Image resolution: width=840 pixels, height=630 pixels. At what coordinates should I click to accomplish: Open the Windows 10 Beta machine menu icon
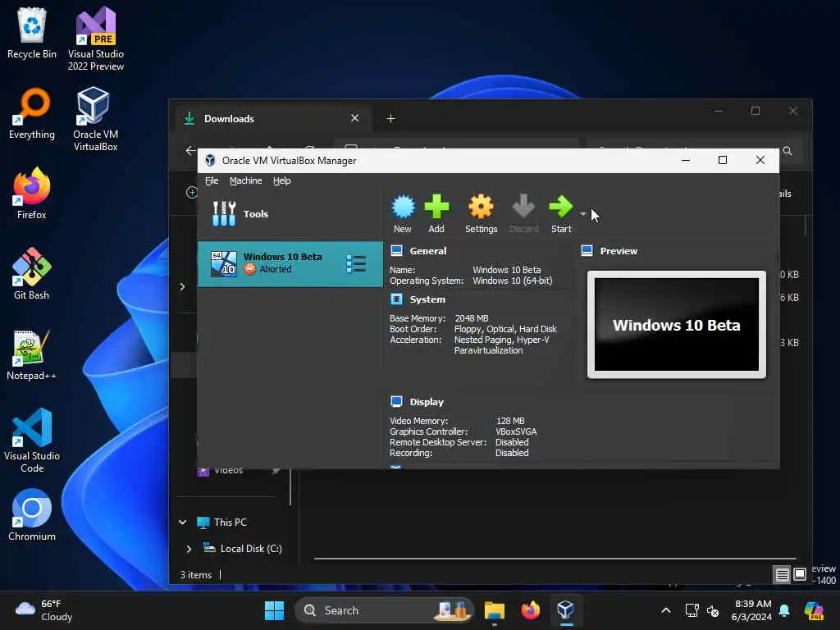tap(356, 263)
